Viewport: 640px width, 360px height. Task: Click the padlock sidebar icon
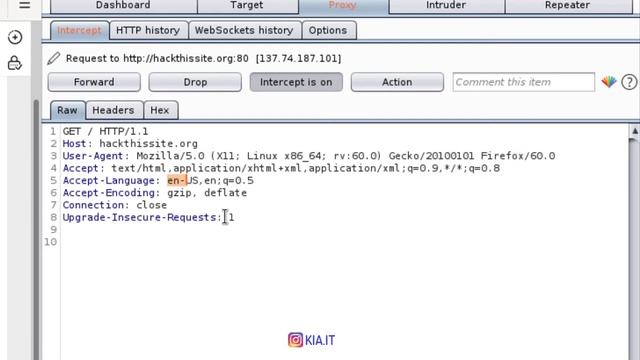(15, 63)
